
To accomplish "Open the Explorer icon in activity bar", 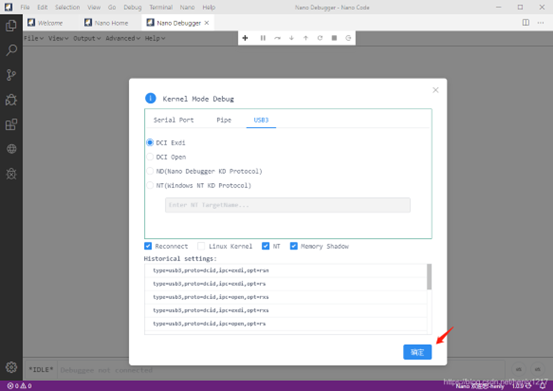I will tap(11, 26).
